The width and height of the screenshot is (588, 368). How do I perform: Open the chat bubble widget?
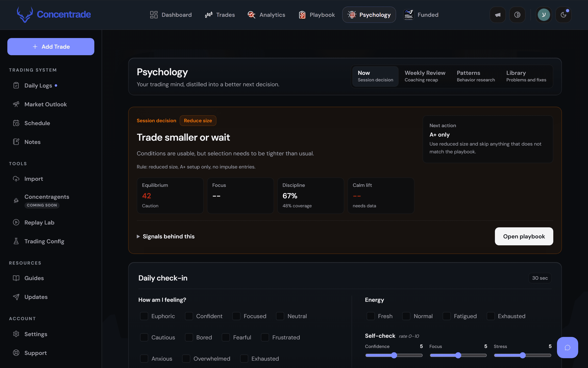567,348
